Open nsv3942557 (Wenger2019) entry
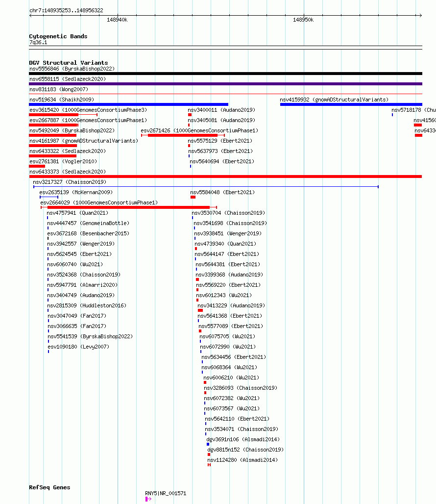This screenshot has height=504, width=436. click(x=81, y=244)
